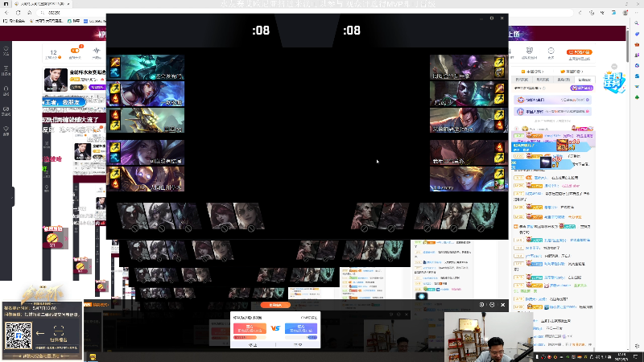Click search icon at top of browser sidebar
This screenshot has width=644, height=362.
(637, 23)
